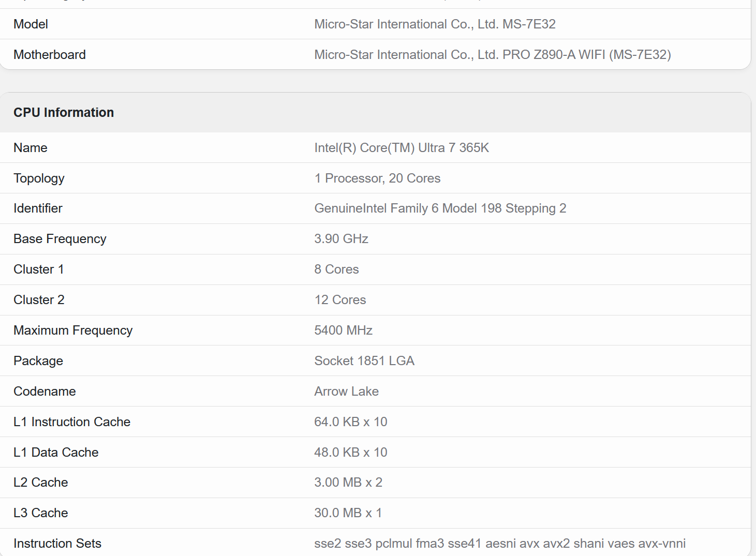Screen dimensions: 756x556
Task: Select the L3 Cache row label
Action: [40, 513]
